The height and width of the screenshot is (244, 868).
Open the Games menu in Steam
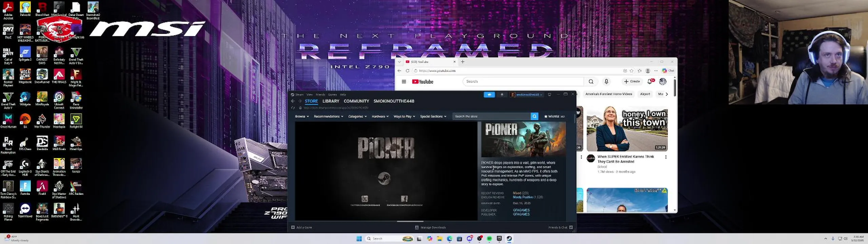pos(332,95)
